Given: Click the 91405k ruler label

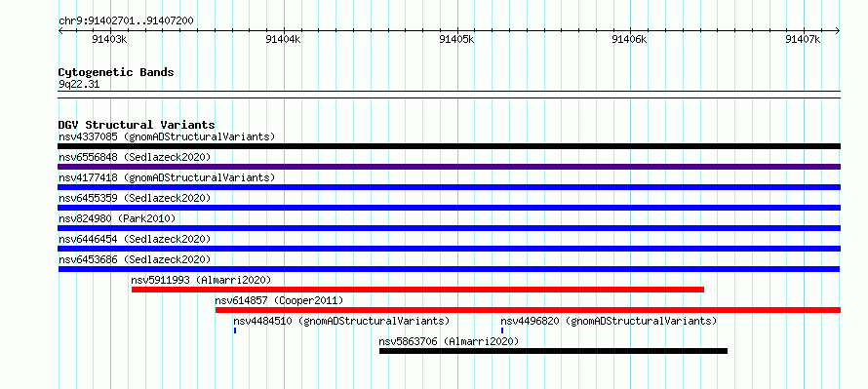Looking at the screenshot, I should [x=456, y=39].
